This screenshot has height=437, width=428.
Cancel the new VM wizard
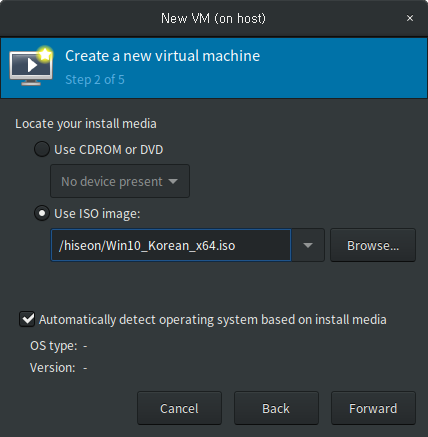click(x=179, y=408)
